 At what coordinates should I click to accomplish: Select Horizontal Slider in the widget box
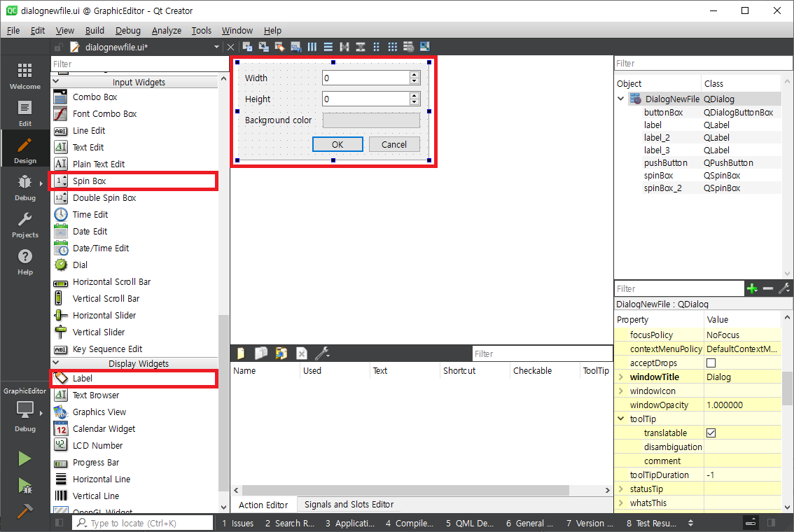click(134, 316)
